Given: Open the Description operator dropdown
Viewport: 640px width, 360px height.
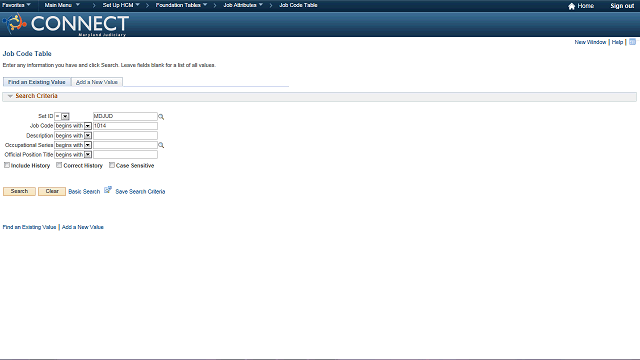Looking at the screenshot, I should [73, 136].
